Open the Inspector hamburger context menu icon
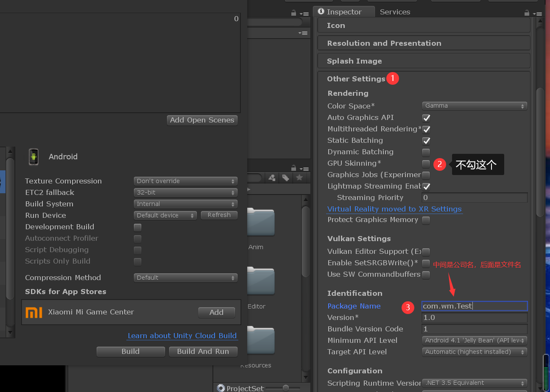The width and height of the screenshot is (550, 392). coord(539,14)
